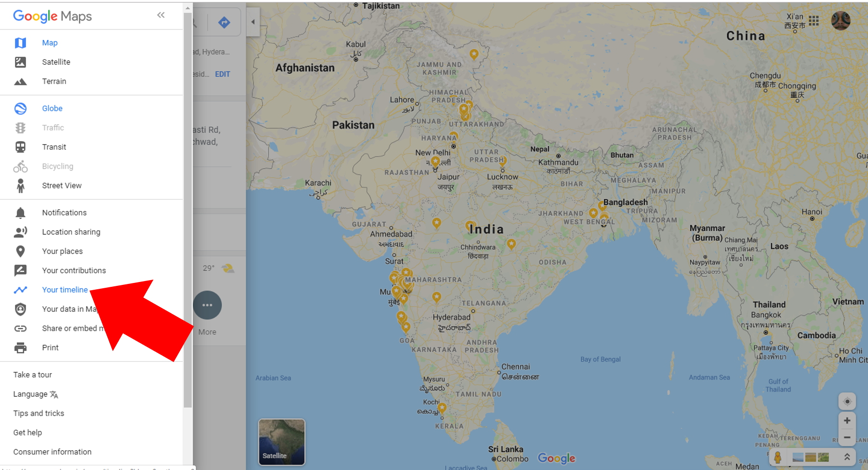
Task: Select the Map view icon
Action: click(20, 43)
